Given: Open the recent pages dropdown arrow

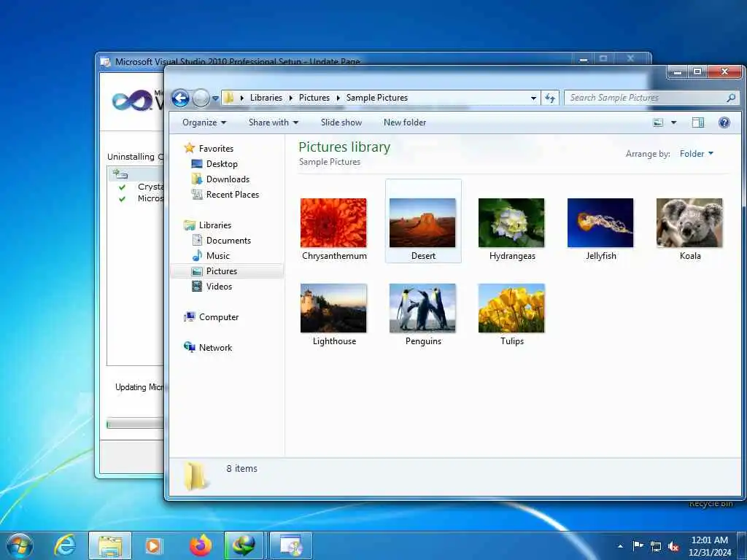Looking at the screenshot, I should (x=215, y=98).
